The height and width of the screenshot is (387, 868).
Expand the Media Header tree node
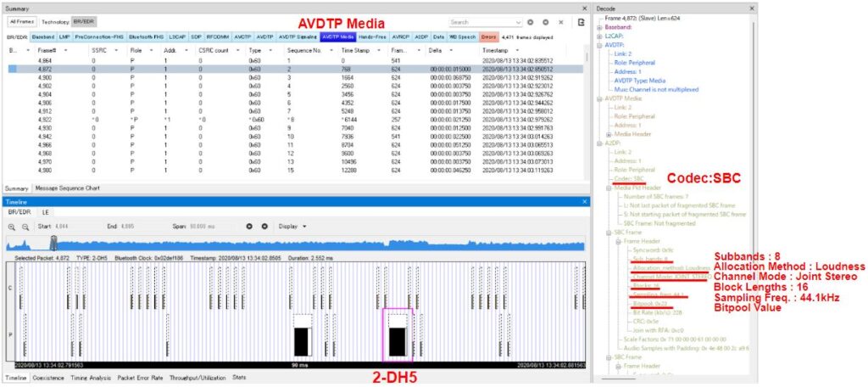tap(609, 134)
